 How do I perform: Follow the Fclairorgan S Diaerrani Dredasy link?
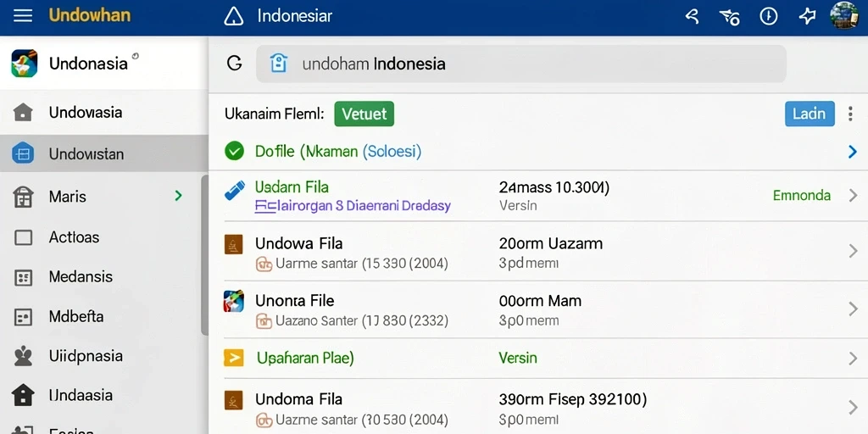click(x=353, y=207)
